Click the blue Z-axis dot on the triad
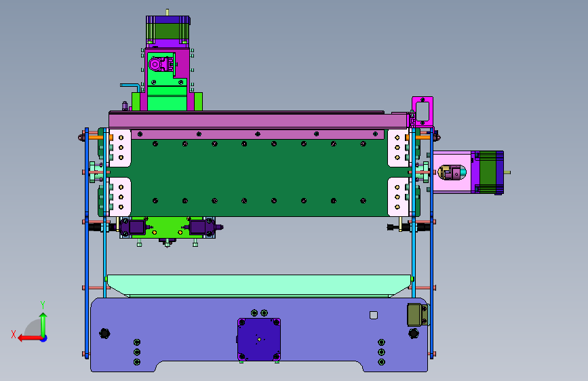 click(44, 338)
